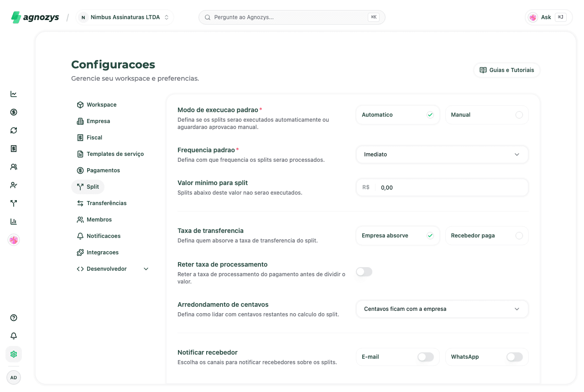584x392 pixels.
Task: Click the Agnozys logo
Action: [35, 17]
